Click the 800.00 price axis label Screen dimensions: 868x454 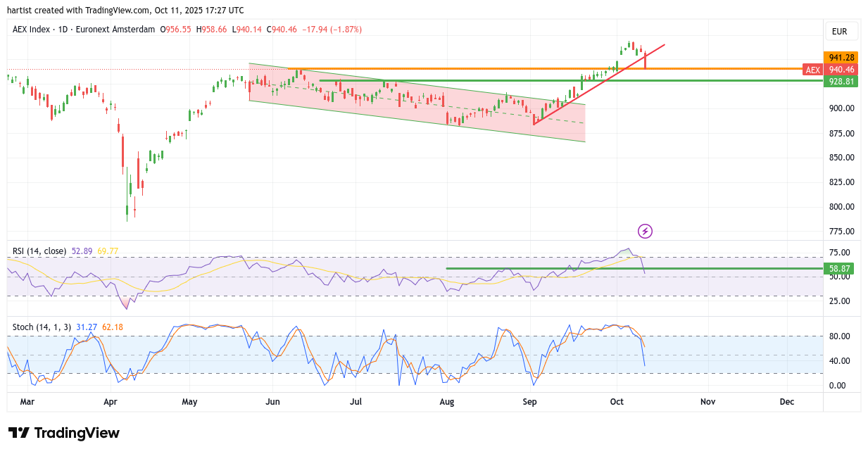tap(841, 207)
